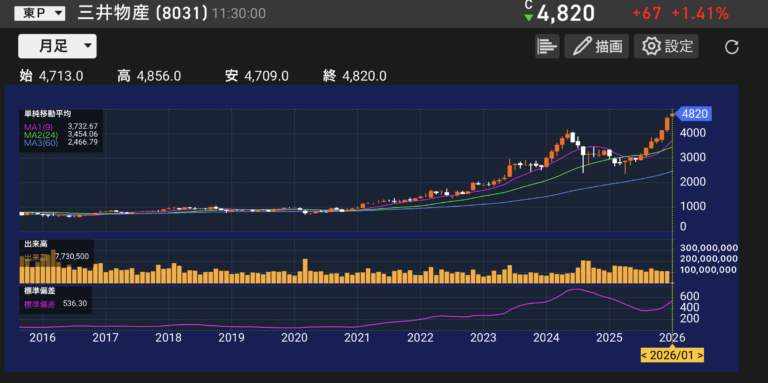This screenshot has height=383, width=768.
Task: Click the 始 4,713.0 open price
Action: [51, 76]
